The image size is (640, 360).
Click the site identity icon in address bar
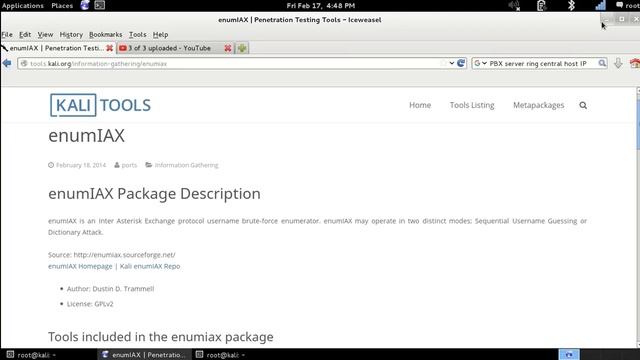(x=24, y=64)
